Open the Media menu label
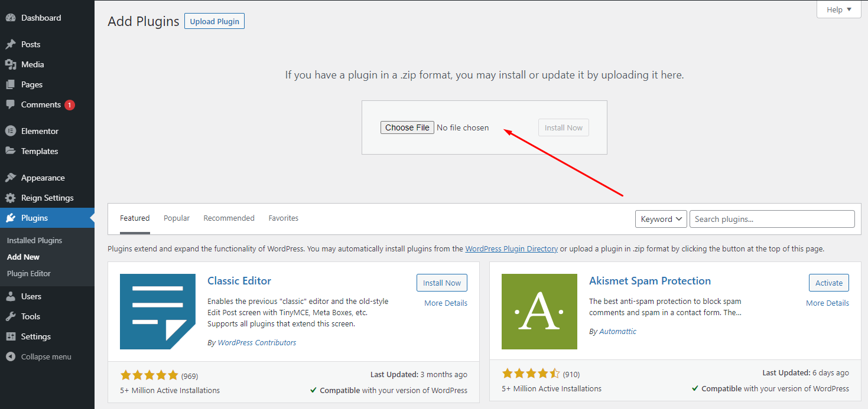This screenshot has width=868, height=409. [x=32, y=64]
